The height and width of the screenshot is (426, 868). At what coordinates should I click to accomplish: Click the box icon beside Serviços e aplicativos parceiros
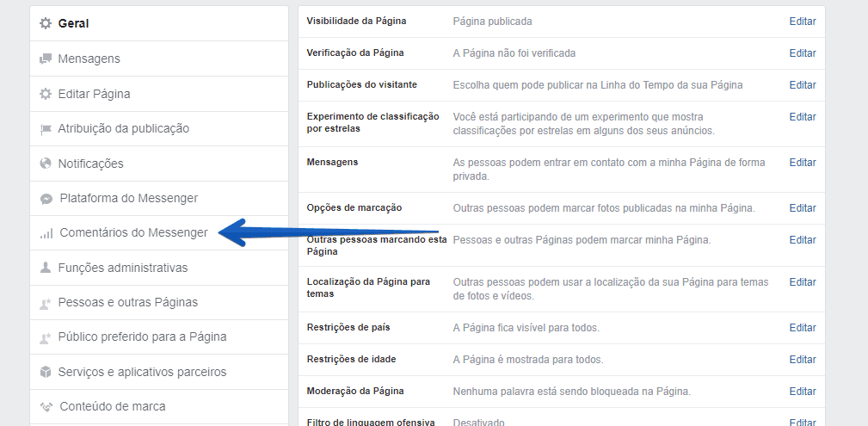(46, 372)
